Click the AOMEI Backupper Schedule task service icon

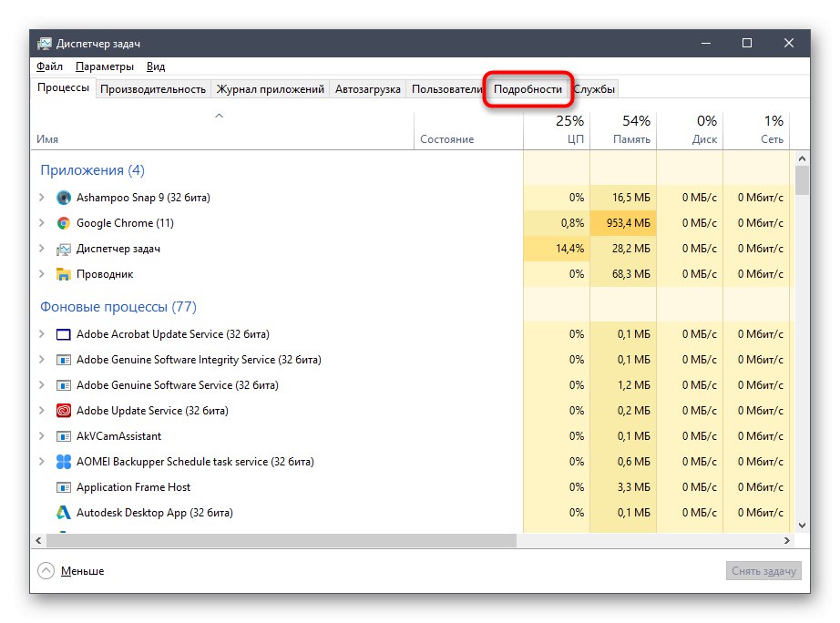[x=63, y=462]
